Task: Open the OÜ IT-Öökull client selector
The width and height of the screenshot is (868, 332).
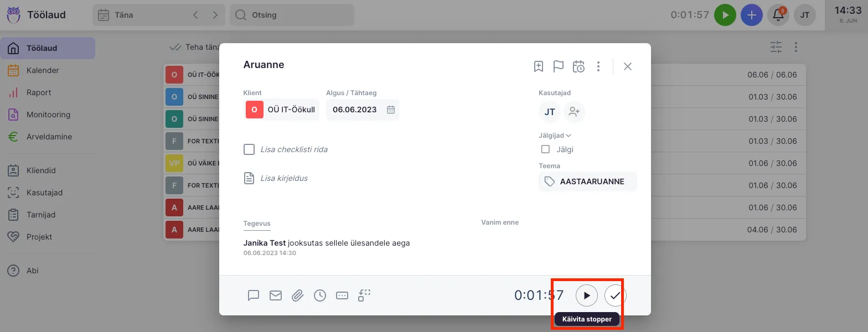Action: [281, 110]
